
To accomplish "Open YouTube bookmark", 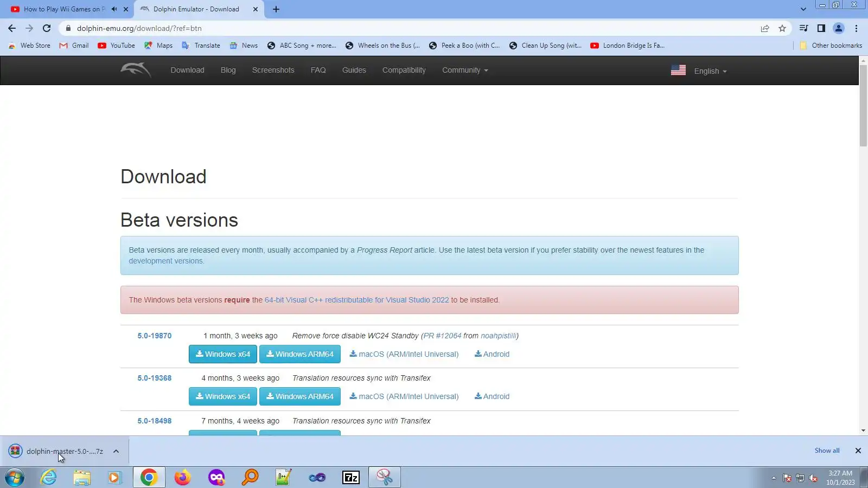I will pyautogui.click(x=116, y=46).
